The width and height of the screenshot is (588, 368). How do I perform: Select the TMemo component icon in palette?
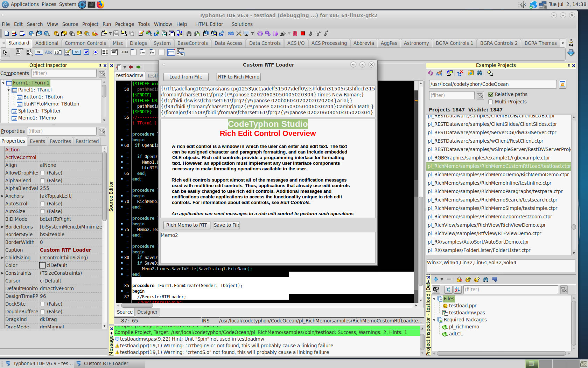(x=67, y=52)
